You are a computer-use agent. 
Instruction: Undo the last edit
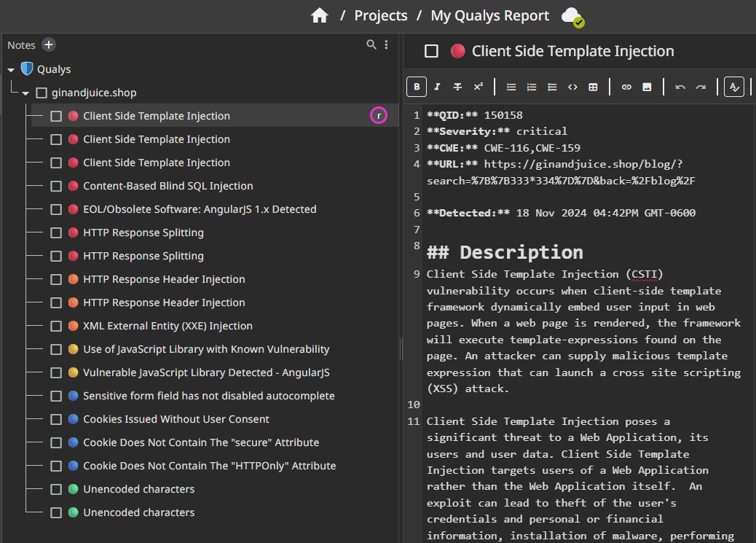click(680, 87)
